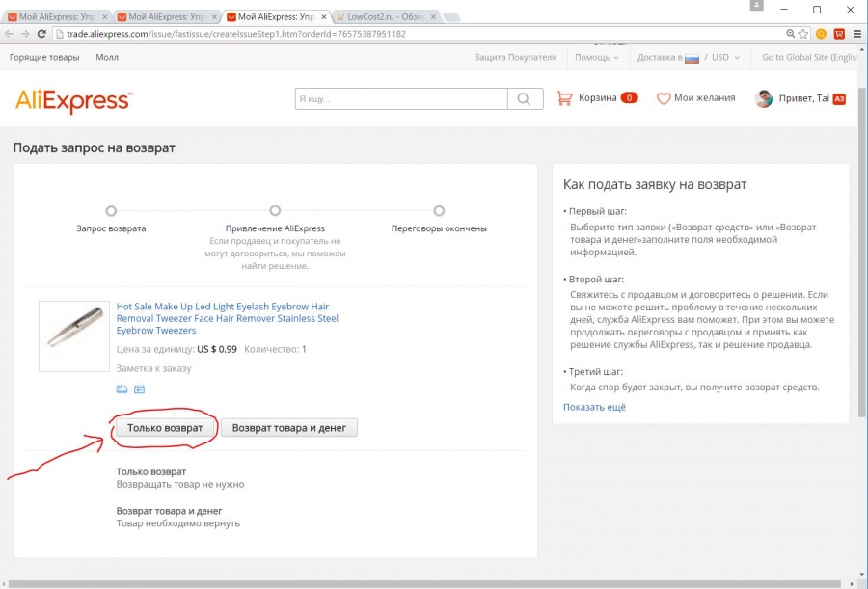This screenshot has height=589, width=868.
Task: Open Защита Покупателя
Action: (x=515, y=57)
